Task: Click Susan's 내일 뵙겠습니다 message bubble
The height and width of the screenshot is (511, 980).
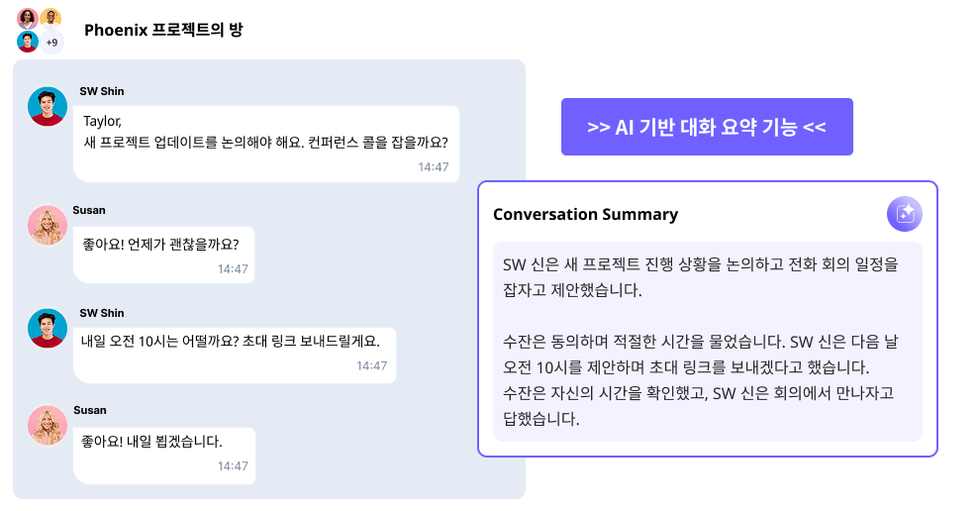Action: [x=164, y=456]
